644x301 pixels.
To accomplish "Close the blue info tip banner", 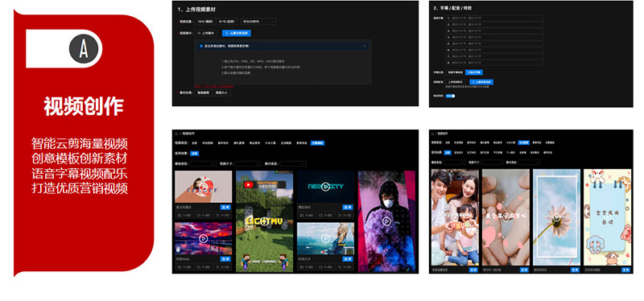I will [x=365, y=46].
